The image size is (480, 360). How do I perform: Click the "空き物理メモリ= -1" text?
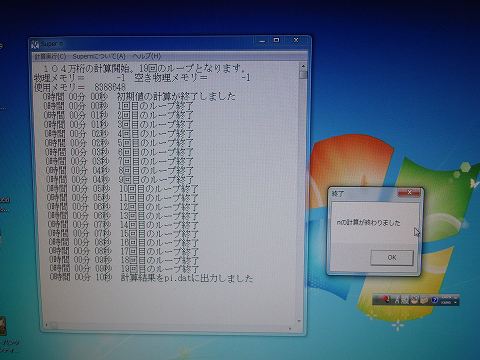click(192, 78)
